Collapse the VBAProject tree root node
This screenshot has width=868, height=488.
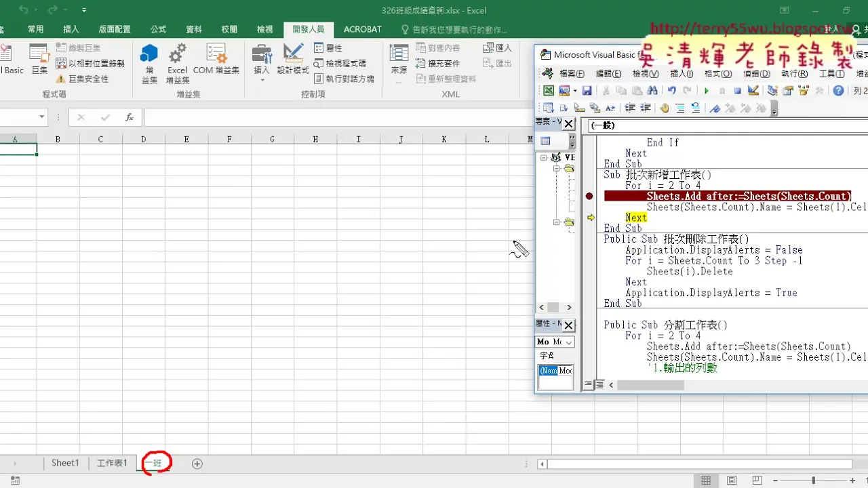pos(545,157)
